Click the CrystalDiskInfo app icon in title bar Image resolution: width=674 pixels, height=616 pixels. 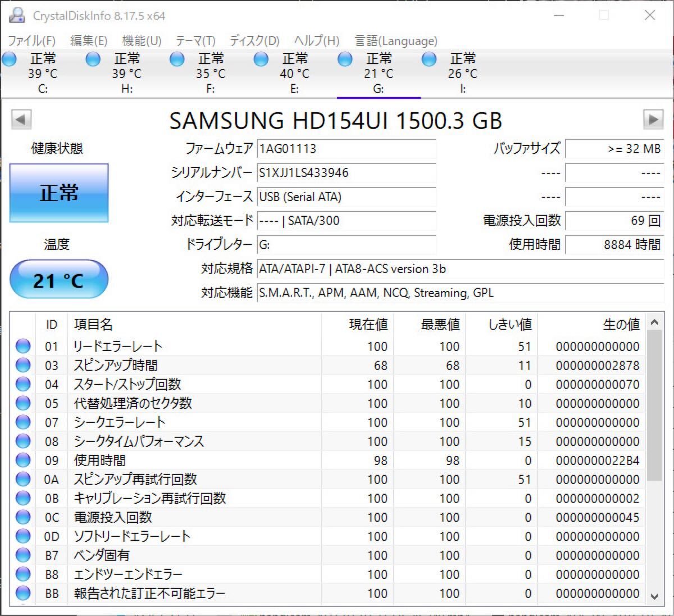pos(17,15)
